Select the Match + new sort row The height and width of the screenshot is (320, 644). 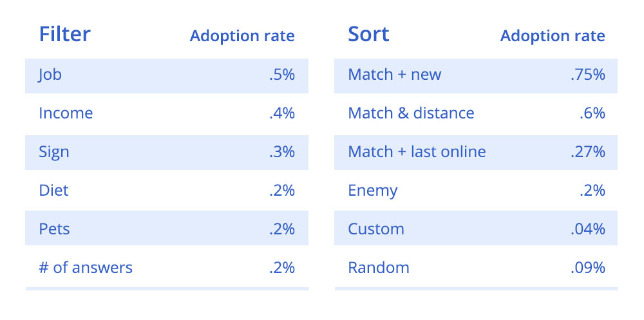(476, 76)
